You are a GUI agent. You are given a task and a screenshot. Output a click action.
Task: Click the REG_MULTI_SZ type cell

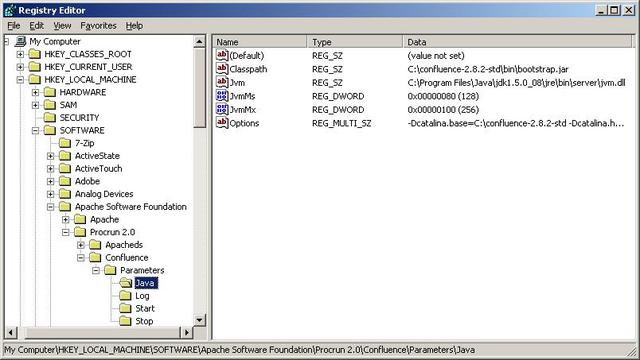[341, 123]
